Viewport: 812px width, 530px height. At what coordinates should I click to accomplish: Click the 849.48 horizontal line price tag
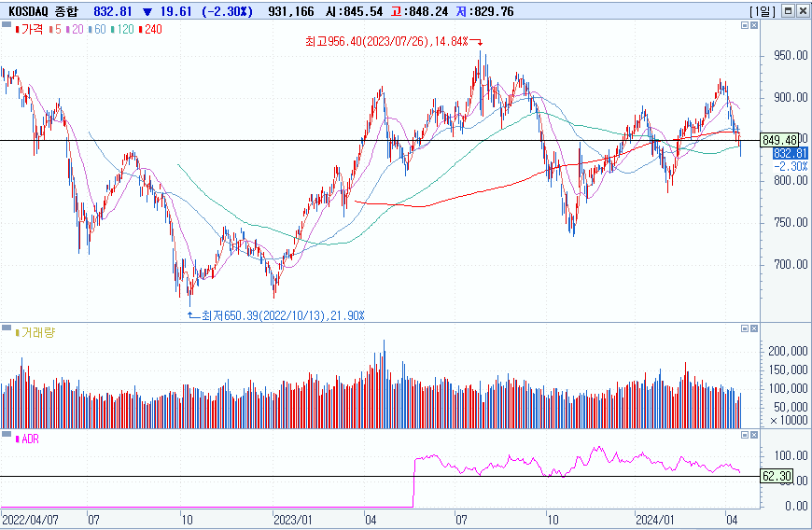coord(779,140)
